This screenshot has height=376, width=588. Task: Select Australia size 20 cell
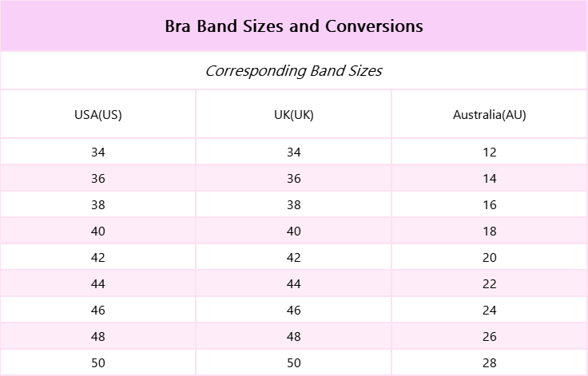[490, 258]
